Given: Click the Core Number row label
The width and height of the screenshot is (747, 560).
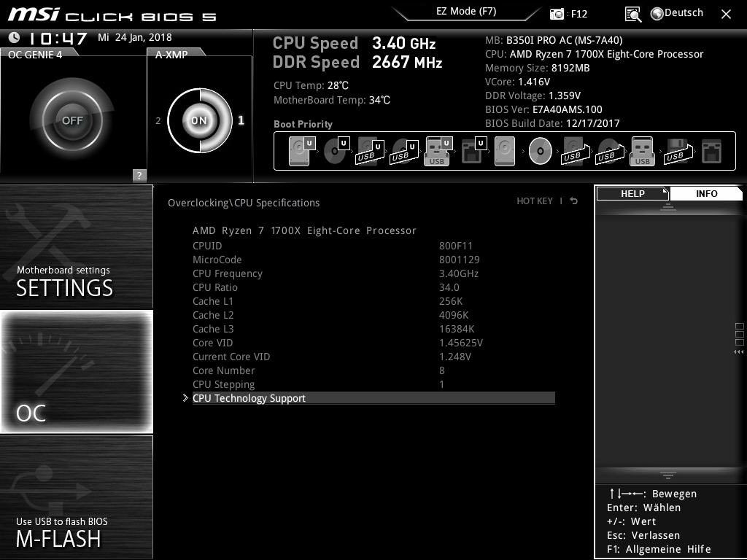Looking at the screenshot, I should tap(223, 370).
